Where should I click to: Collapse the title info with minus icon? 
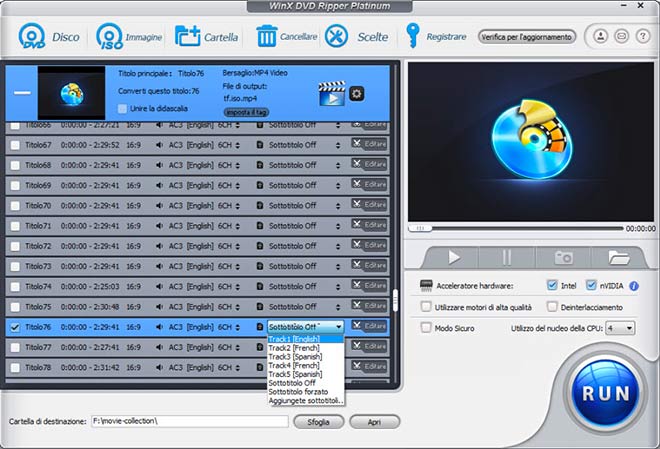22,93
